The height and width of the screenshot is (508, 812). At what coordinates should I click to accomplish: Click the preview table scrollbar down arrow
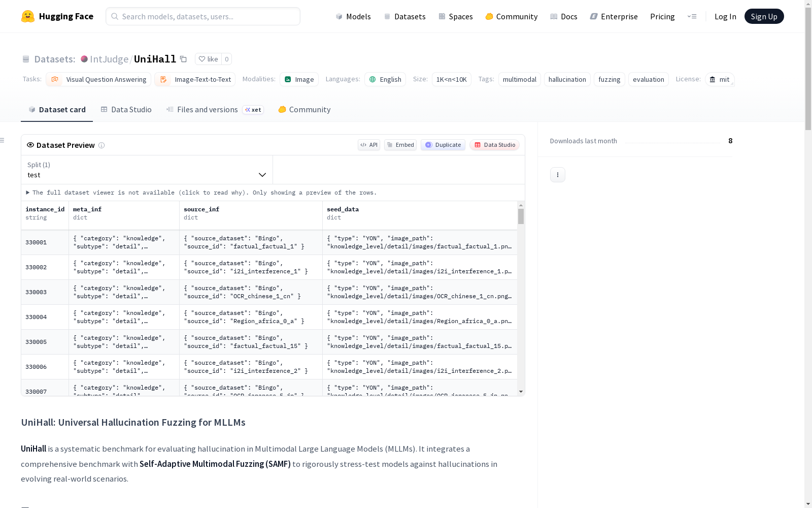521,392
